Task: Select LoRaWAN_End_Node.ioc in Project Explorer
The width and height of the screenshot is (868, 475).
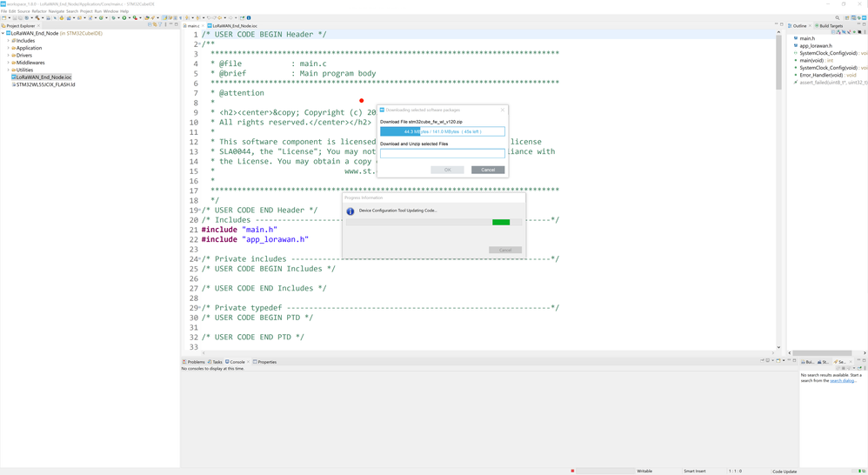Action: 42,77
